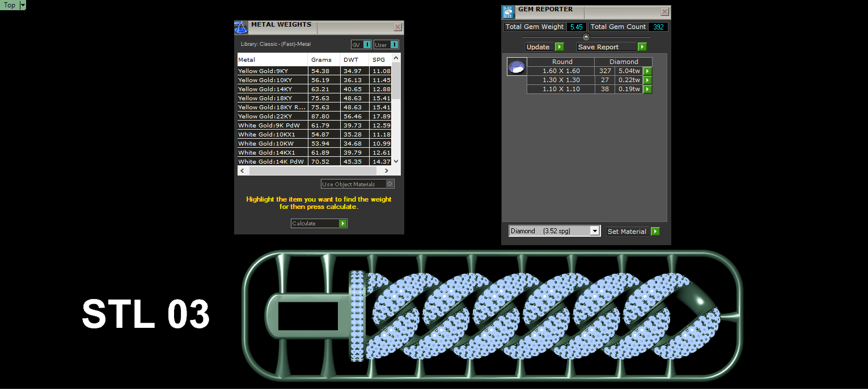Toggle the GV library switch

click(x=361, y=45)
